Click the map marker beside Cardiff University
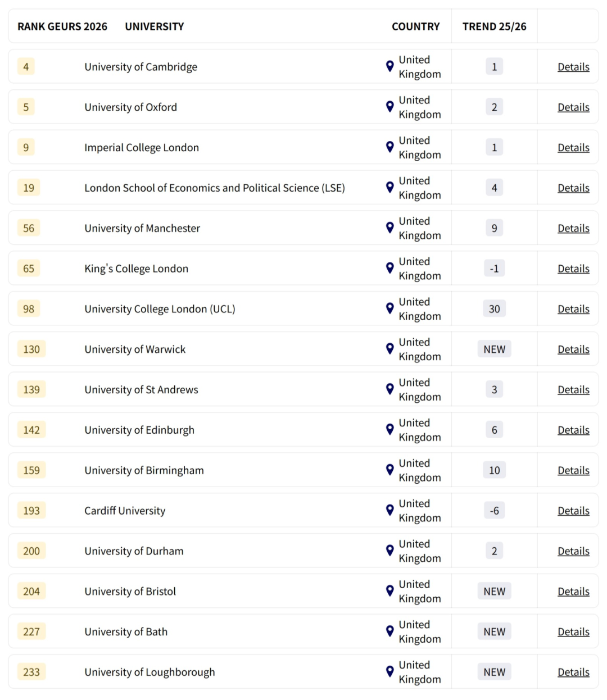This screenshot has height=700, width=607. (389, 510)
